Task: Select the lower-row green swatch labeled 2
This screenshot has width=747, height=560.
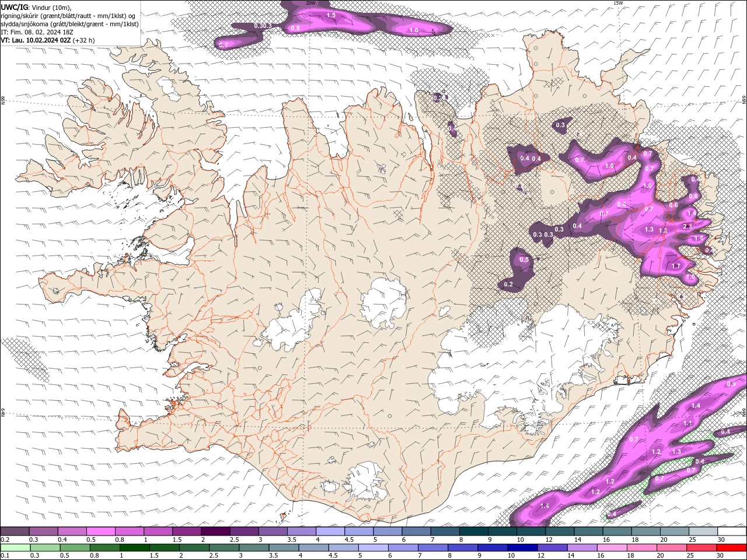Action: coord(194,547)
